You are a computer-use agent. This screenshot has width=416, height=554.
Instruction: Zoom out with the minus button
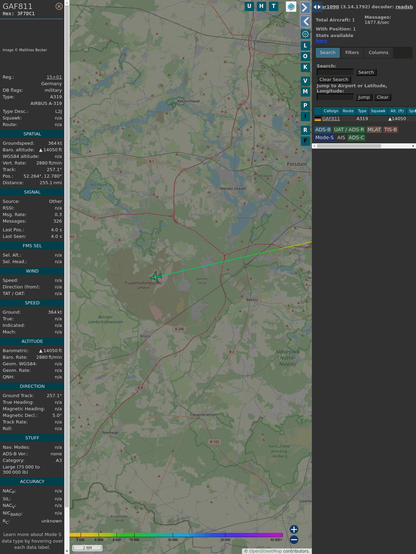[x=294, y=540]
